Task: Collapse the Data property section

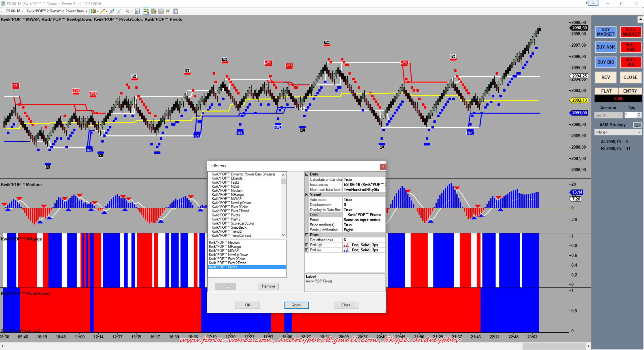Action: pyautogui.click(x=307, y=174)
